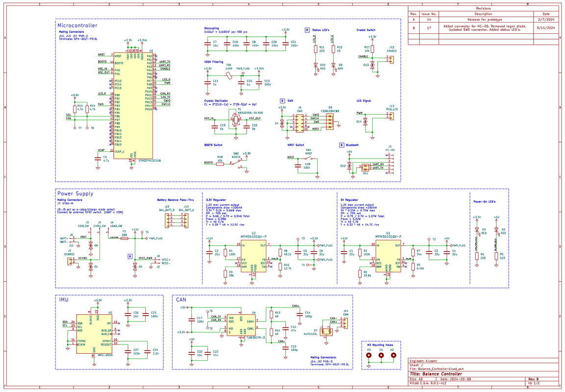
Task: Click the 'Battery Balance Pass-Thru' heading
Action: (176, 200)
